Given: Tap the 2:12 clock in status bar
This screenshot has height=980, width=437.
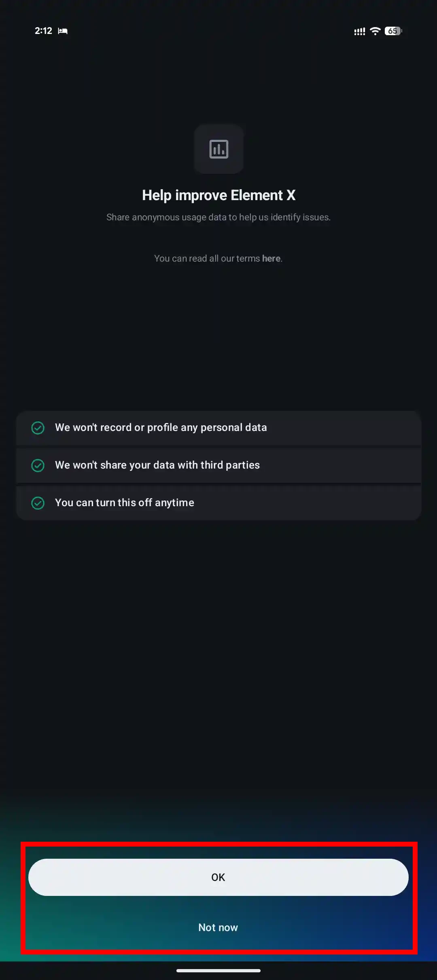Looking at the screenshot, I should [43, 31].
